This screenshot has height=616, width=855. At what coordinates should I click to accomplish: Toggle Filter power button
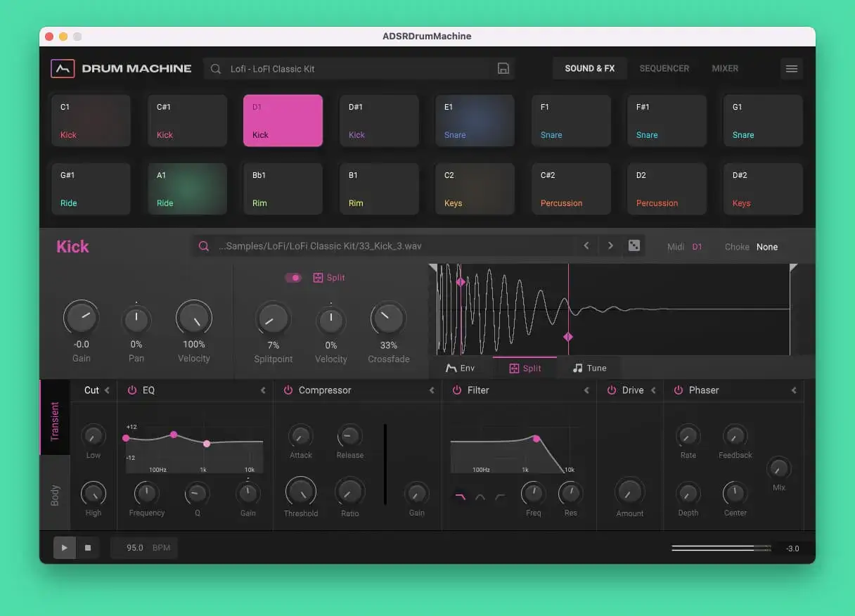coord(456,390)
